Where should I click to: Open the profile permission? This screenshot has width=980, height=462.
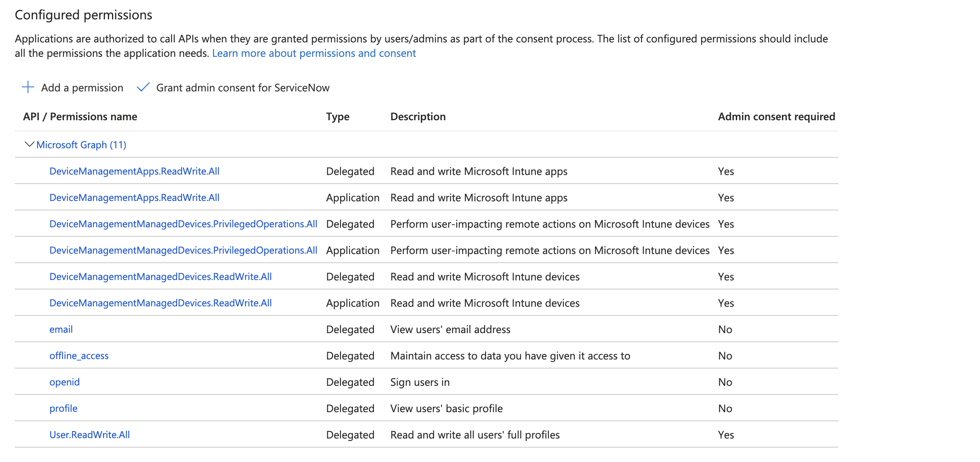63,408
